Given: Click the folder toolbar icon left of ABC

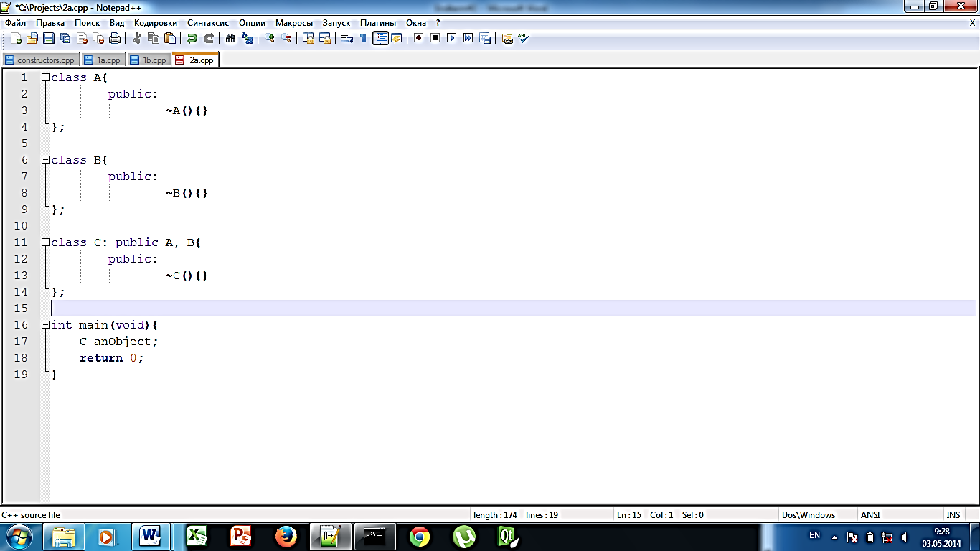Looking at the screenshot, I should pos(507,38).
